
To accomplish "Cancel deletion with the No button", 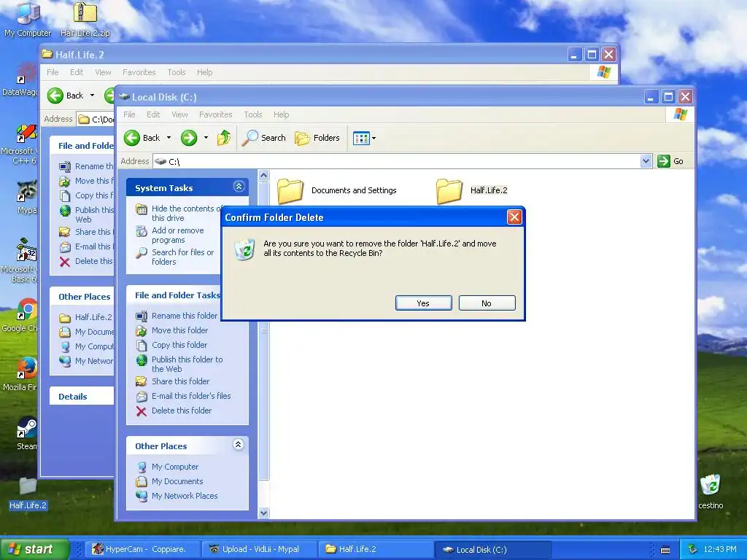I will click(487, 303).
